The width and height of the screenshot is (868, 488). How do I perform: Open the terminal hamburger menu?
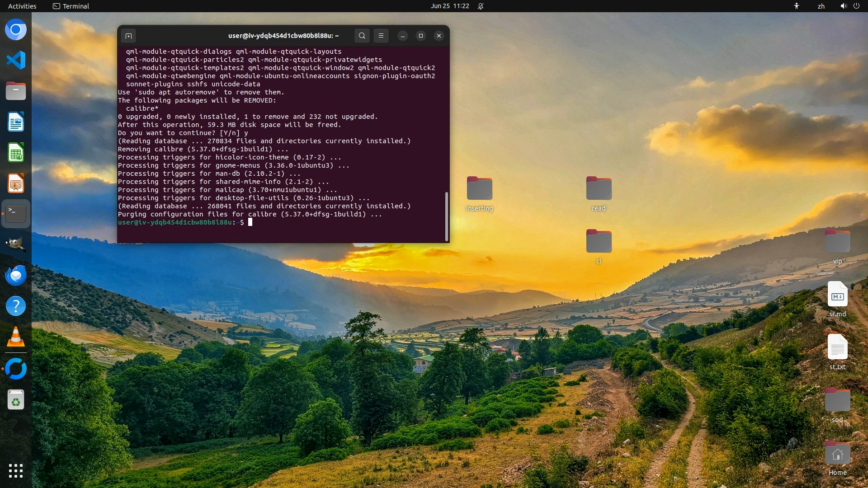pyautogui.click(x=381, y=36)
